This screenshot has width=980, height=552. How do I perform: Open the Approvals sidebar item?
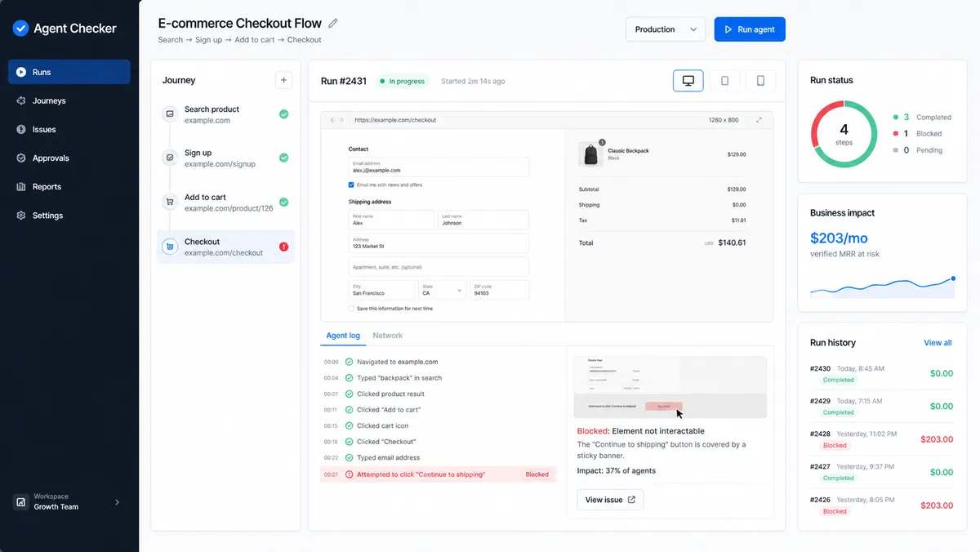coord(69,158)
